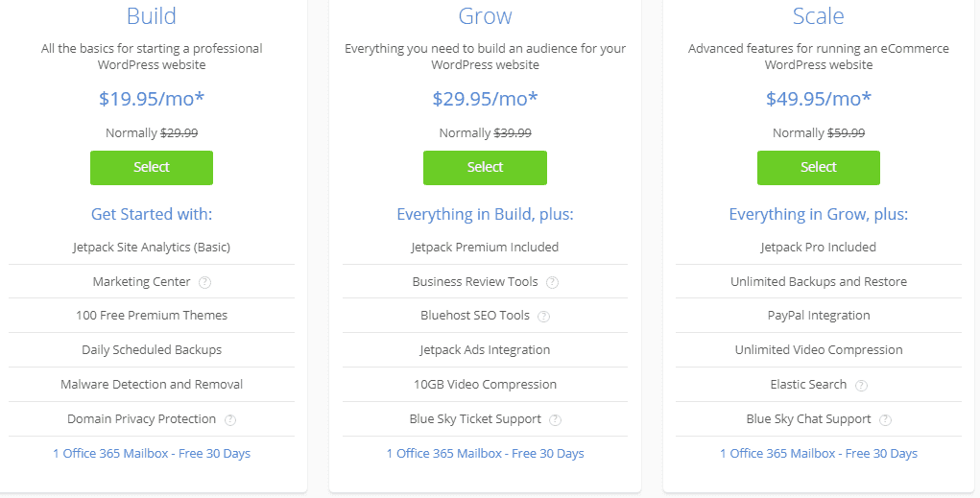Show help for Blue Sky Ticket Support
This screenshot has height=498, width=980.
(556, 419)
